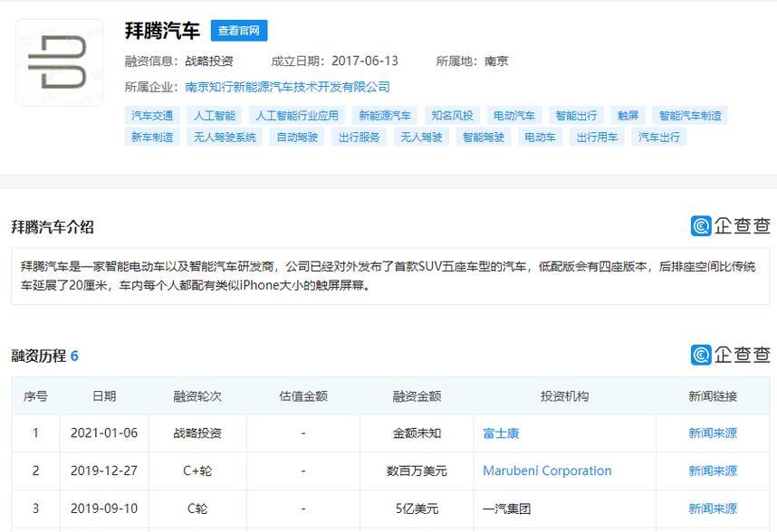Select the 新能源汽车 tag
The height and width of the screenshot is (532, 777).
click(385, 115)
